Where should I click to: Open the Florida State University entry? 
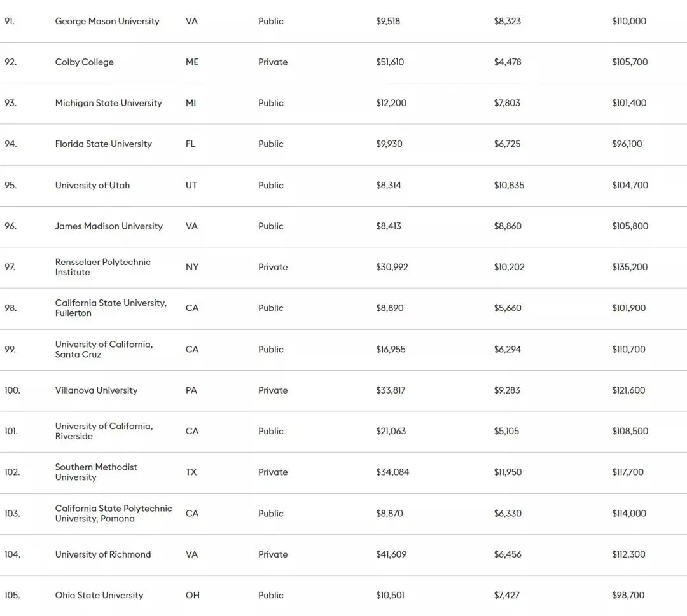(x=103, y=144)
